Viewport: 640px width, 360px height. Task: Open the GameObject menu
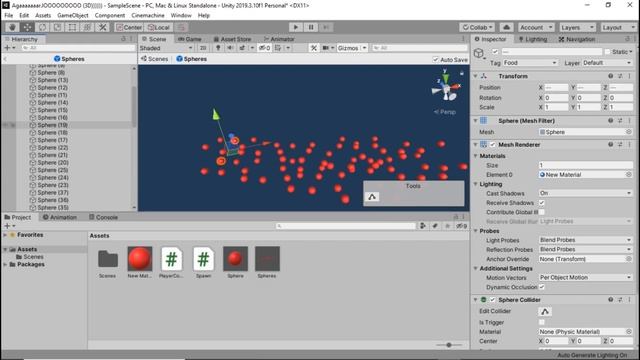coord(73,16)
